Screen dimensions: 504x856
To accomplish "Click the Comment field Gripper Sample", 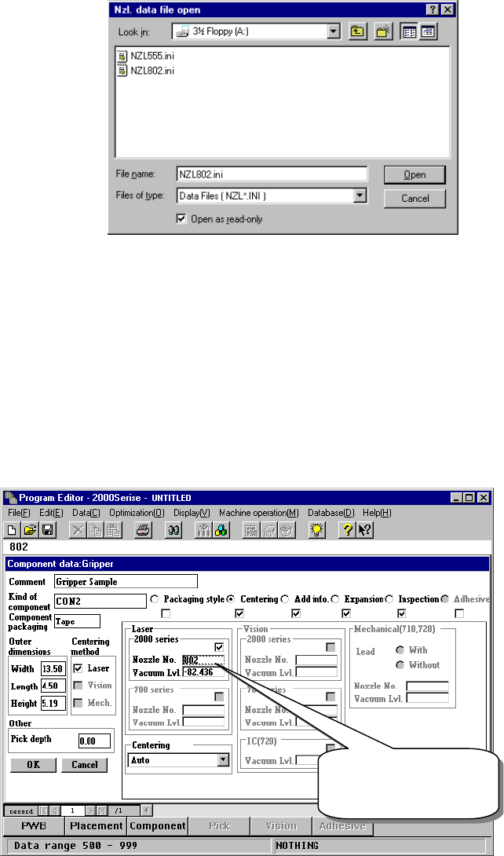I will point(126,581).
